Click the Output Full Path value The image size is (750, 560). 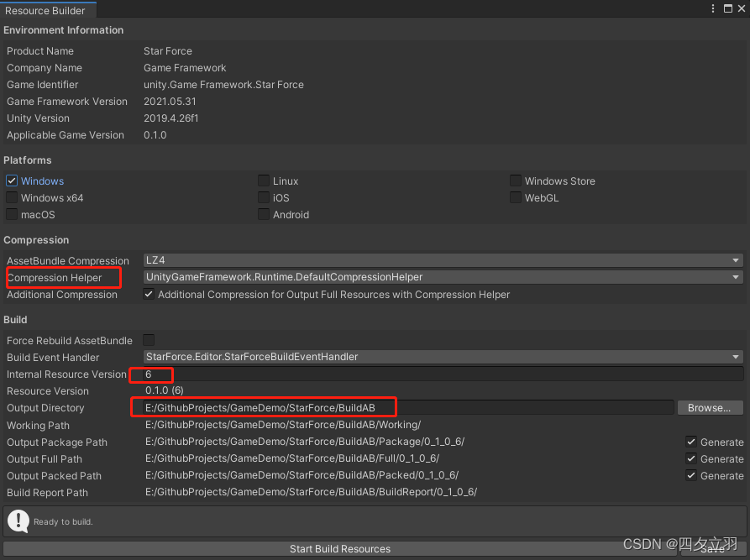292,458
